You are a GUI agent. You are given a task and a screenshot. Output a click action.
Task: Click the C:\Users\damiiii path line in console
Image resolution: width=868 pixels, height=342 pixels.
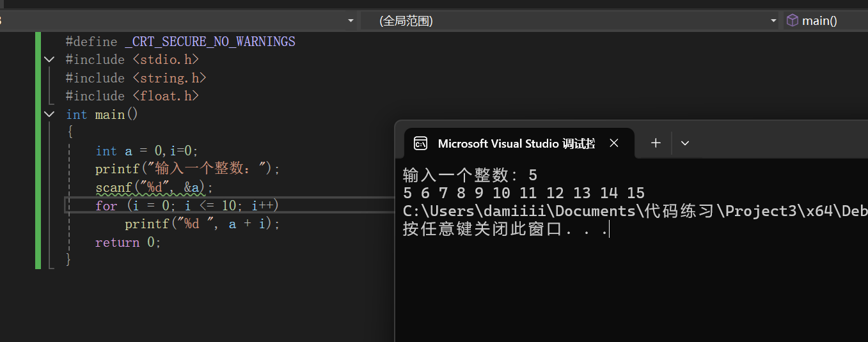coord(633,211)
